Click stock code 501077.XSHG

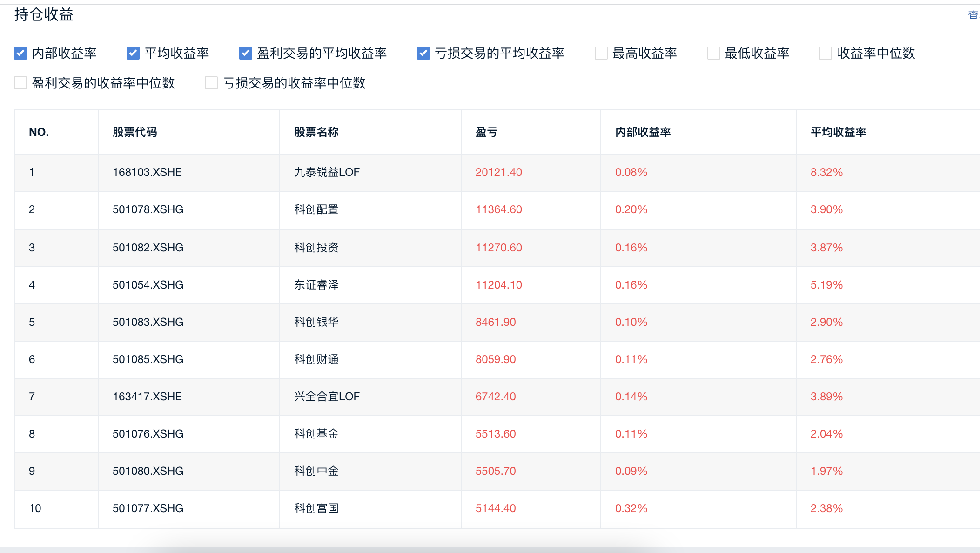(148, 508)
